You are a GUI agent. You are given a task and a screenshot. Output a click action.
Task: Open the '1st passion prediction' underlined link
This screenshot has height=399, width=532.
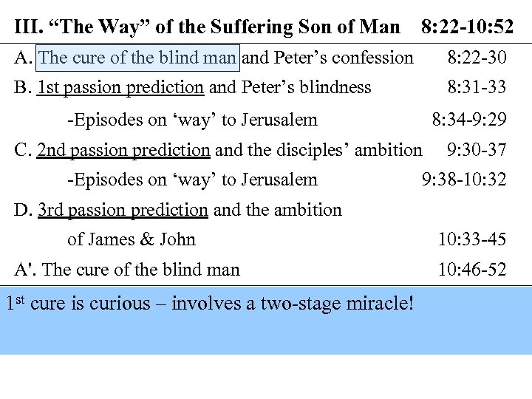(120, 87)
